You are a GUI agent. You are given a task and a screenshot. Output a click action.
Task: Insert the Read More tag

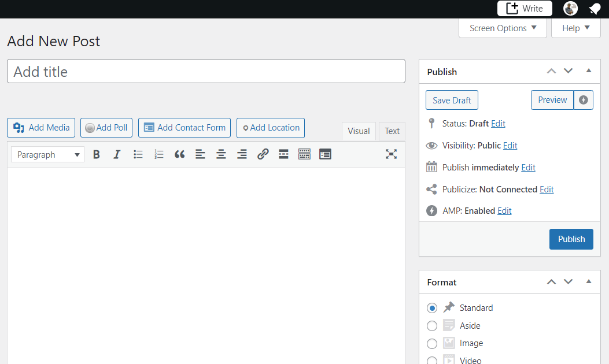pyautogui.click(x=283, y=154)
